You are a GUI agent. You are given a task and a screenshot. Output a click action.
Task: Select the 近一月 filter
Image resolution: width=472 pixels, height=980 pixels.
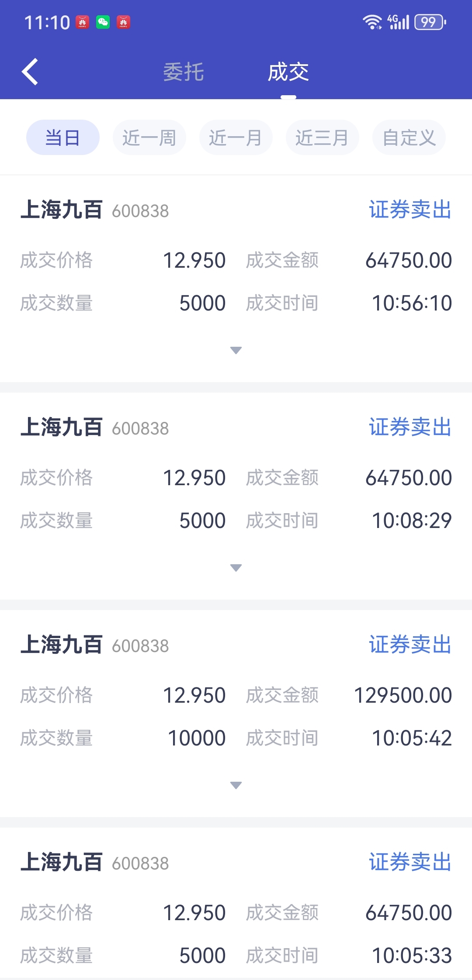tap(236, 138)
